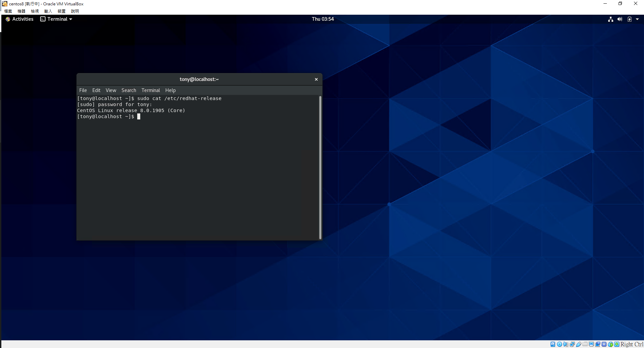Image resolution: width=644 pixels, height=348 pixels.
Task: Click the terminal window vertical scrollbar
Action: coord(320,167)
